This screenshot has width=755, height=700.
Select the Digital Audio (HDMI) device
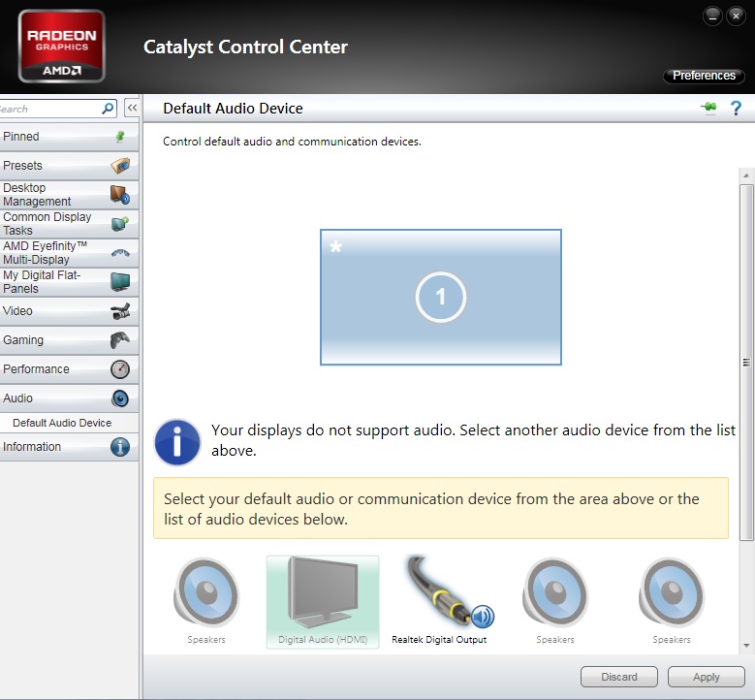(322, 601)
